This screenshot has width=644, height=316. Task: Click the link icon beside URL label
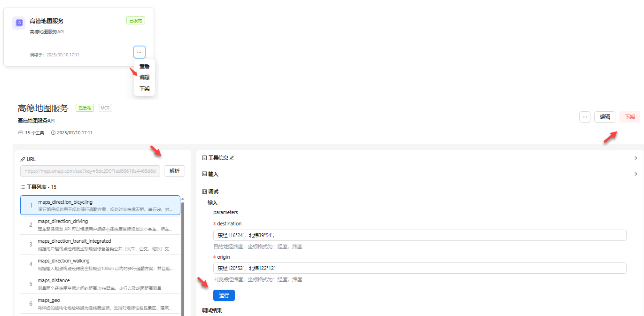[x=23, y=159]
